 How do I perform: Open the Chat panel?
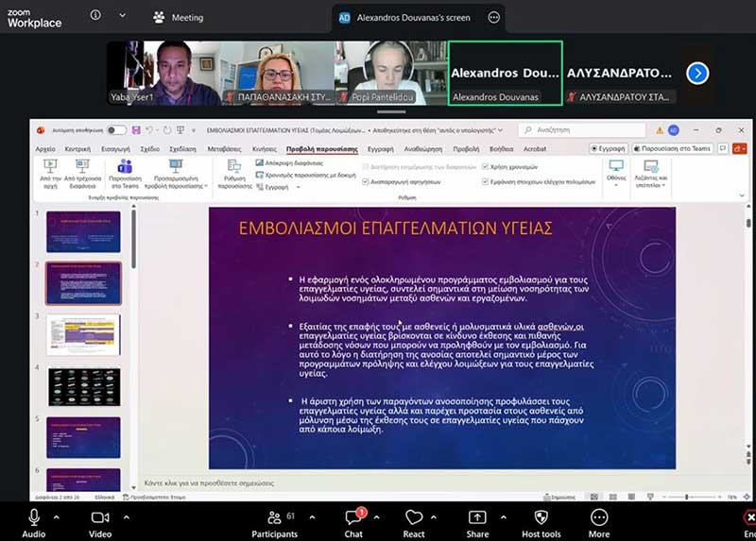click(x=352, y=516)
